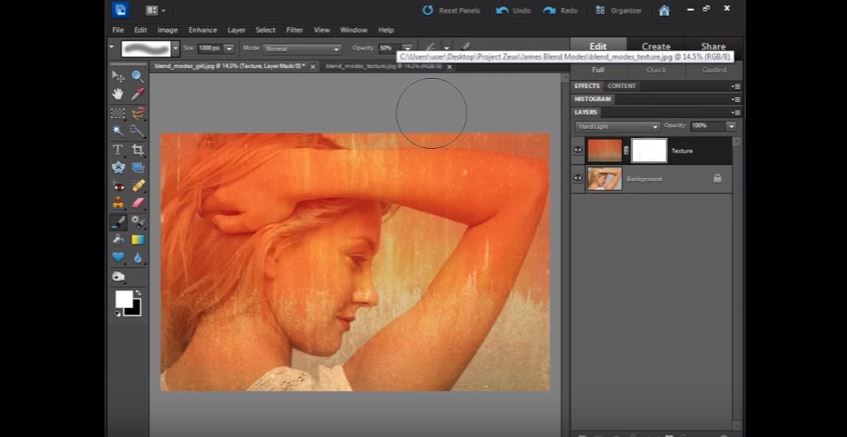Click the Home icon in top bar
Image resolution: width=847 pixels, height=437 pixels.
coord(664,10)
